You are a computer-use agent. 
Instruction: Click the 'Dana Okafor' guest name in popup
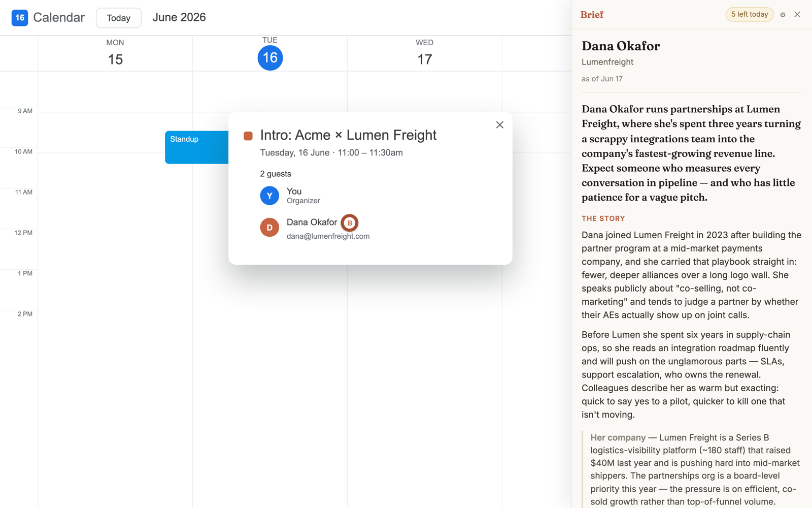(312, 223)
